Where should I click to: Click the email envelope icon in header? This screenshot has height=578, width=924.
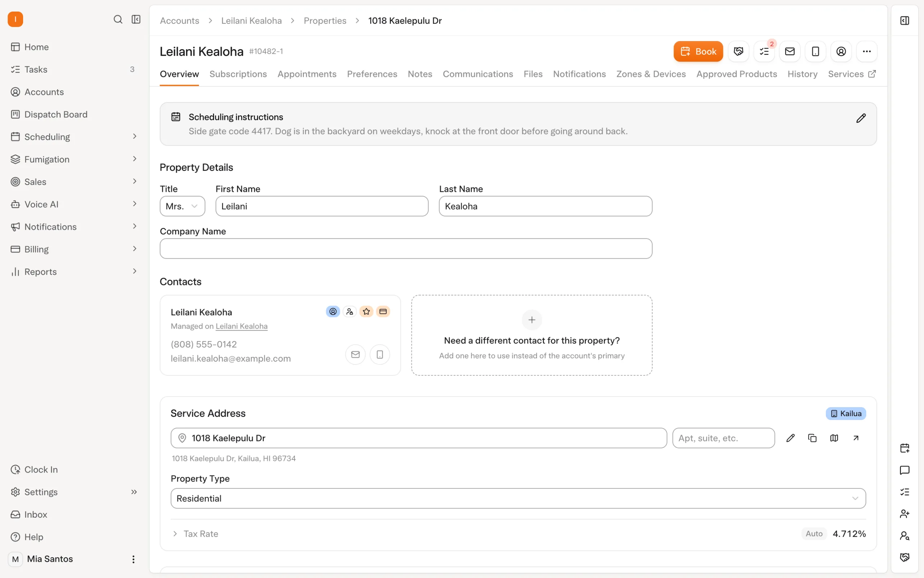coord(790,51)
